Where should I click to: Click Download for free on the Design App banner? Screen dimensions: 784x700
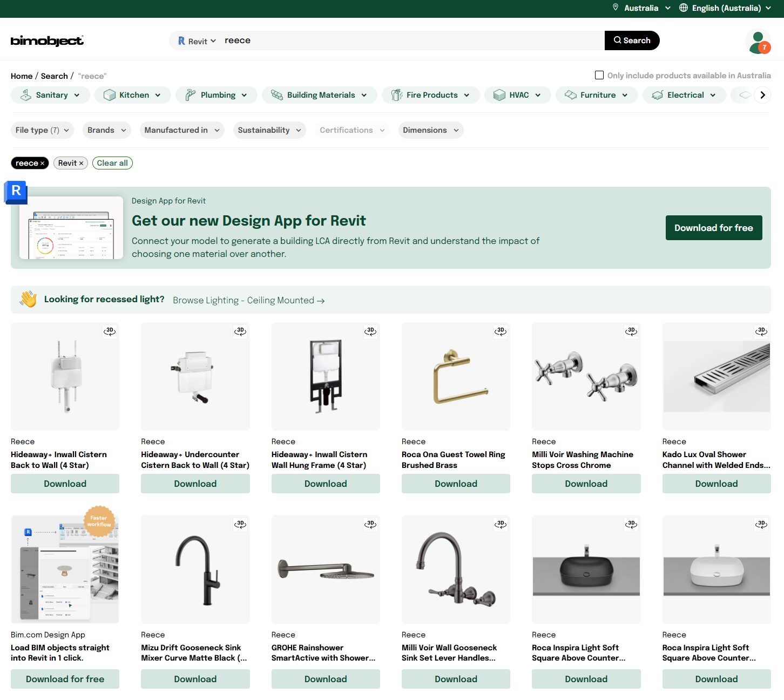714,228
